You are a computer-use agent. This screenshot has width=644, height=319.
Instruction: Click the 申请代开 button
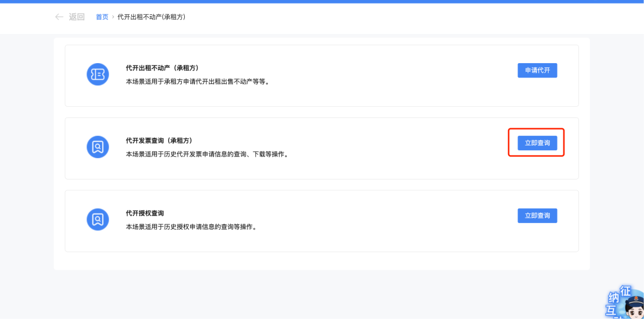pyautogui.click(x=537, y=70)
